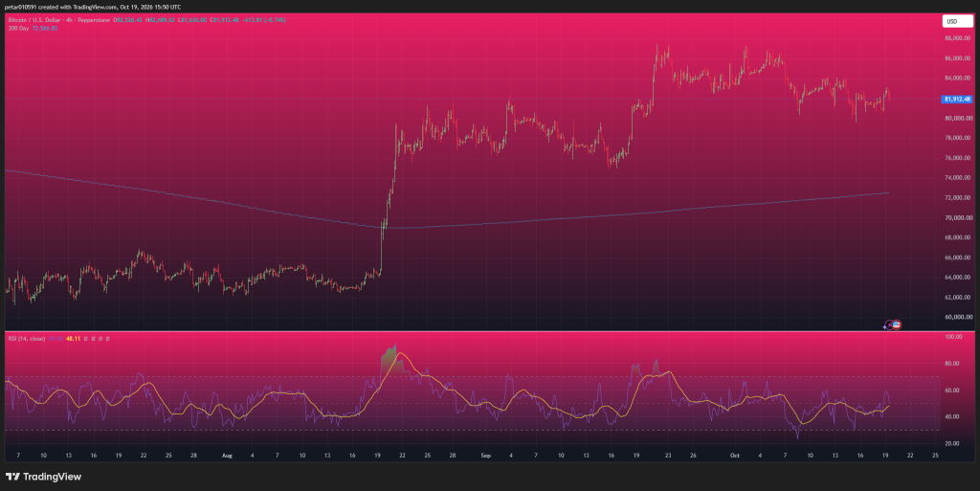Click the TradingView logo at bottom left

tap(43, 477)
